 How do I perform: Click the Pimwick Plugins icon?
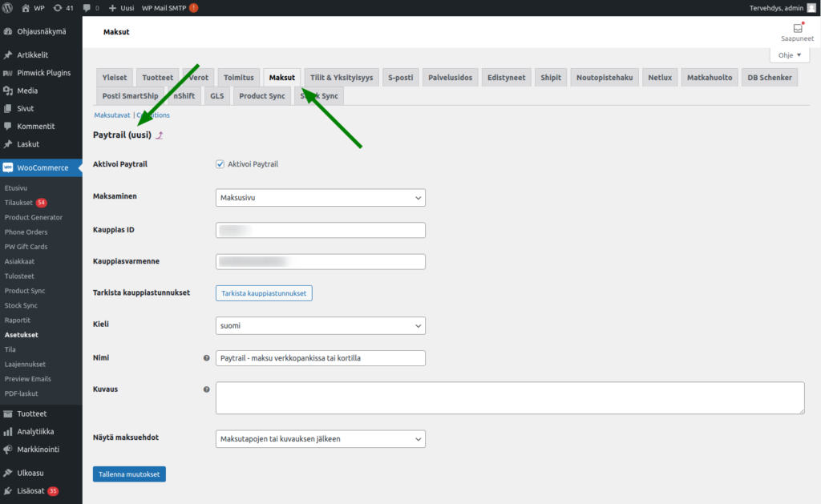coord(8,73)
